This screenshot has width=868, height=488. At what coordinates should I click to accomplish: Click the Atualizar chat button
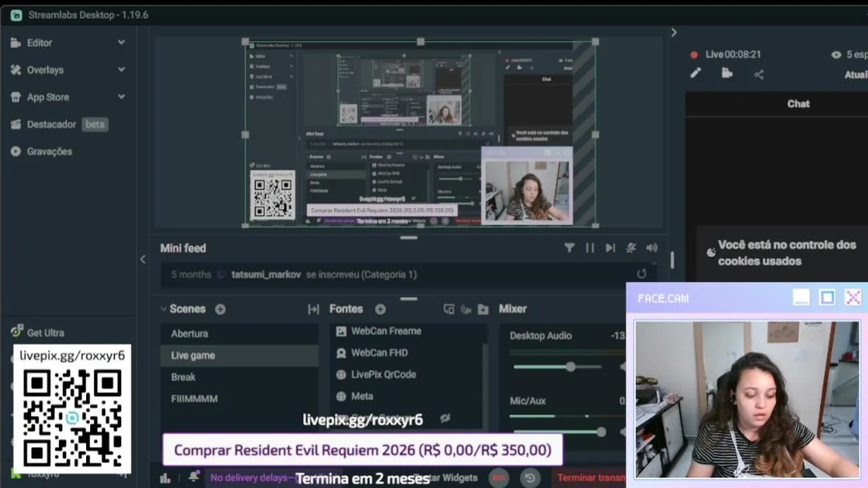[x=856, y=75]
